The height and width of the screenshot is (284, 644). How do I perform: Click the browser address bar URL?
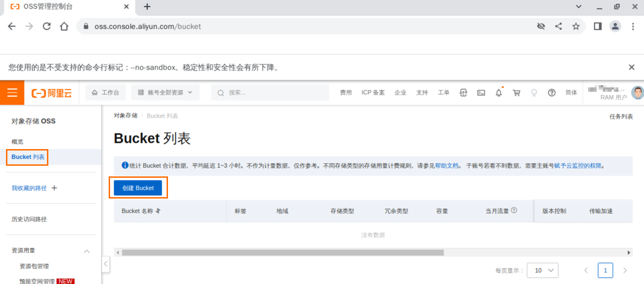148,26
